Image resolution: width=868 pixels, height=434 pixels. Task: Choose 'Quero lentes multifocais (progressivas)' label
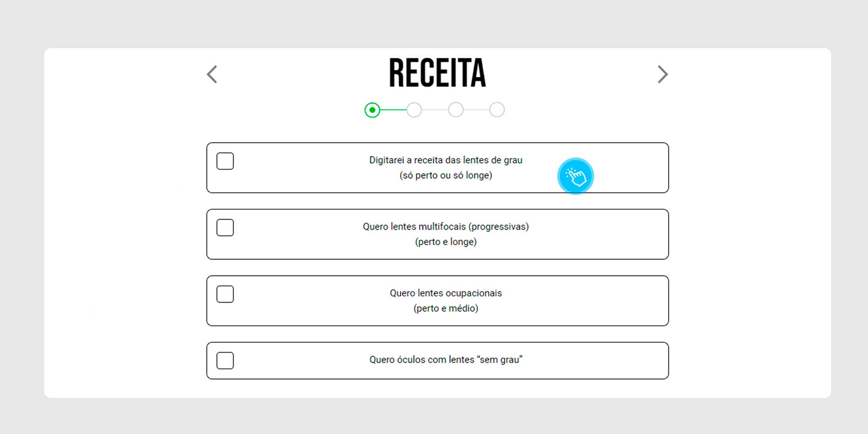coord(446,227)
